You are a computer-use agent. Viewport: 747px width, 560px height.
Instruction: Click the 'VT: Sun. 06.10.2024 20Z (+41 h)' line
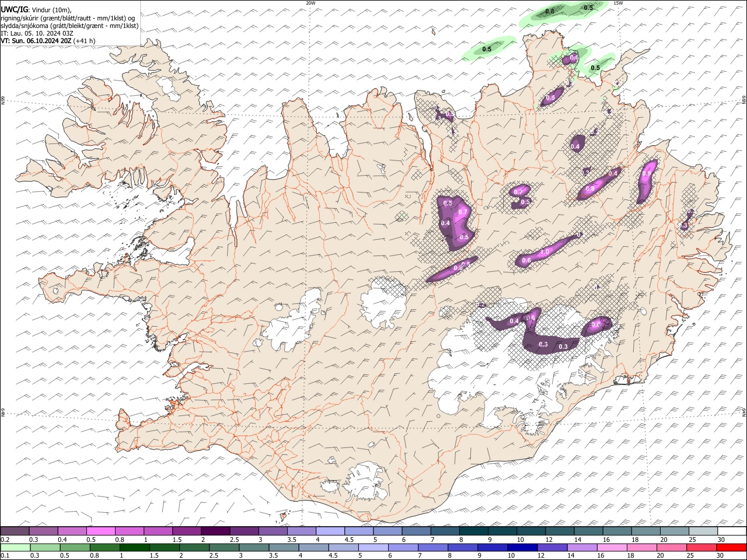point(48,41)
